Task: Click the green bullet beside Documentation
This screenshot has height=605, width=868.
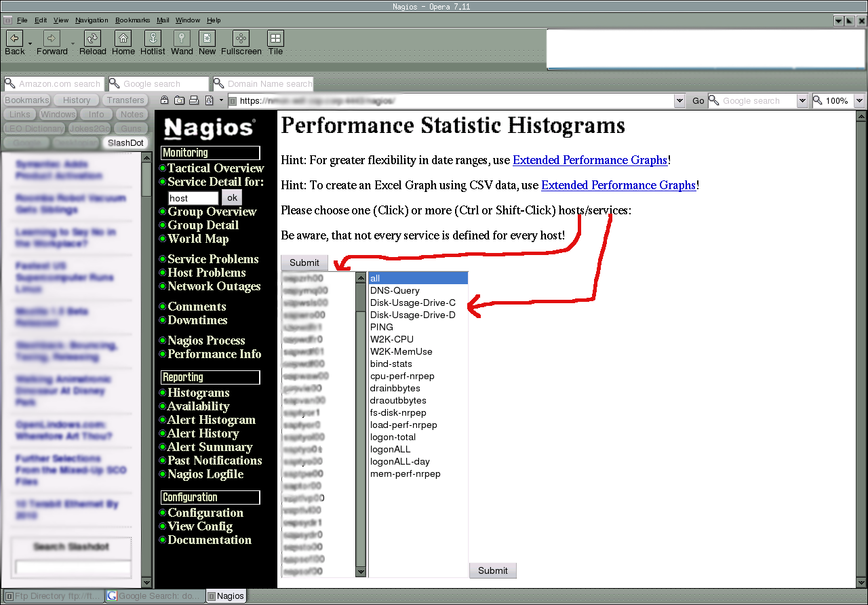Action: tap(163, 540)
